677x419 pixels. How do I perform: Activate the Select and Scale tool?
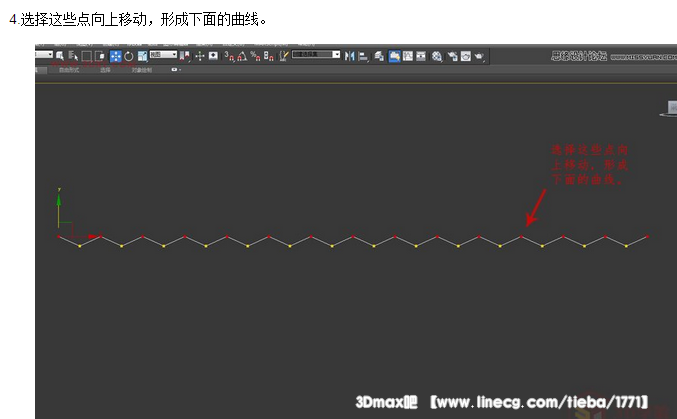[x=142, y=56]
